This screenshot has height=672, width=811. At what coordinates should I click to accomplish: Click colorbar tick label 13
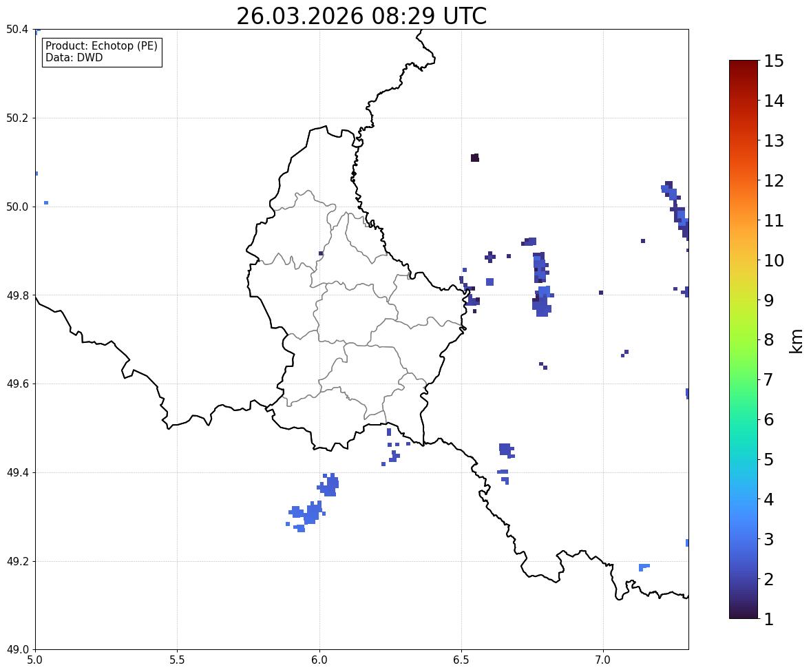774,140
